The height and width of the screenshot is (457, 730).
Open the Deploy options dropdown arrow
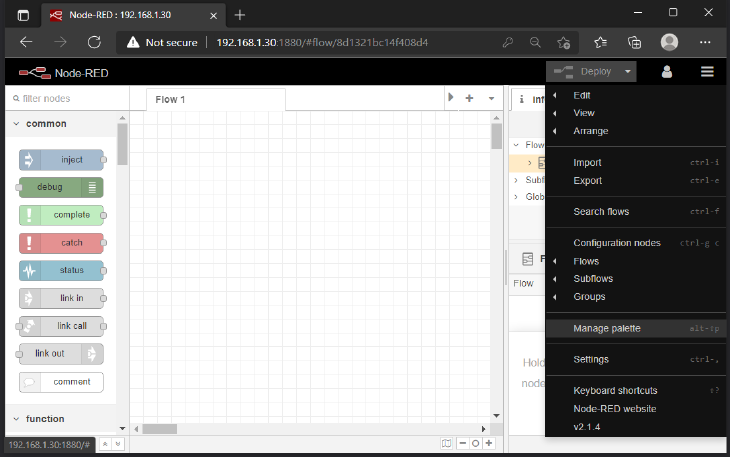pyautogui.click(x=628, y=72)
